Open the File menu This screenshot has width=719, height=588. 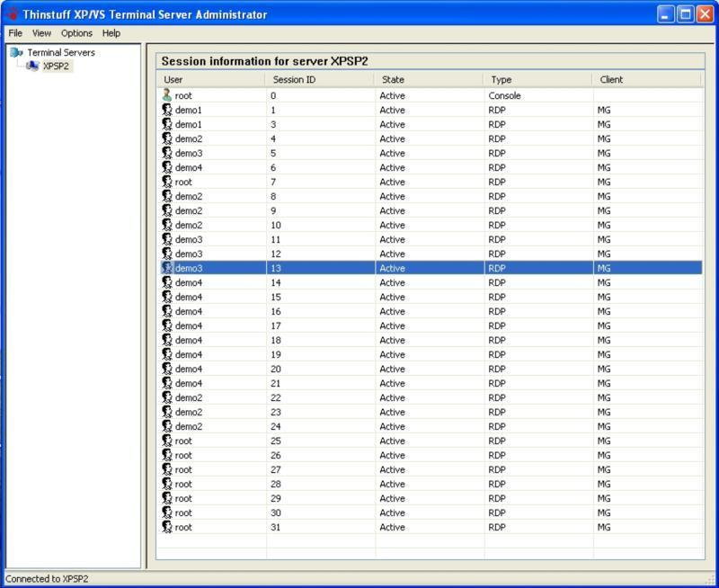pos(15,33)
